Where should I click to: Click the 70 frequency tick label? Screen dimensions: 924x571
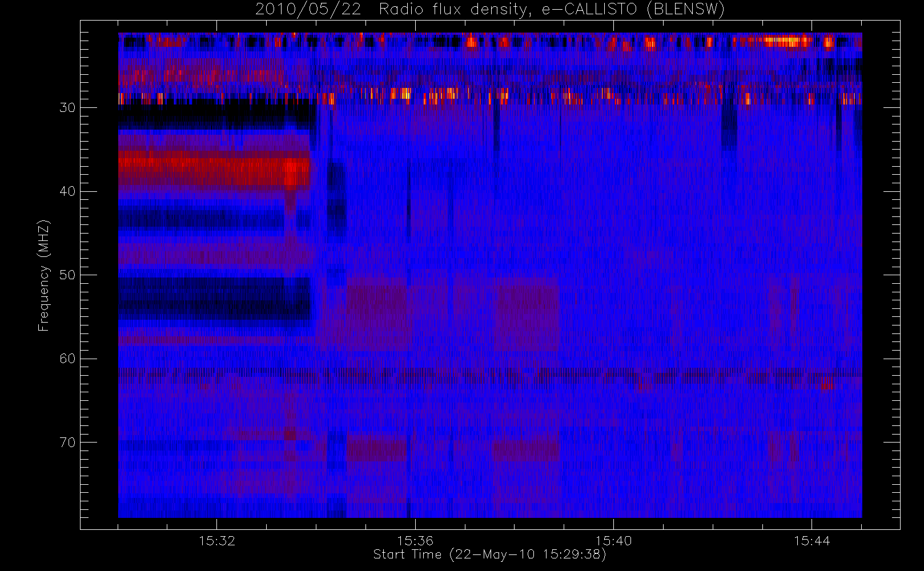[x=67, y=442]
